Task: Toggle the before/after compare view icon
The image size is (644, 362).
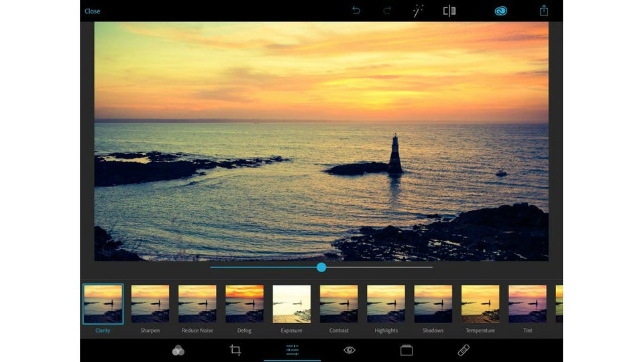Action: click(449, 11)
